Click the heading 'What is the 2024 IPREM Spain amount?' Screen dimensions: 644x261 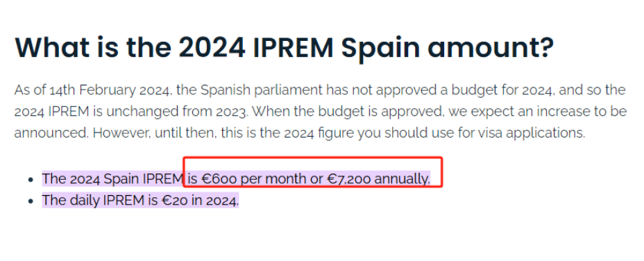285,48
